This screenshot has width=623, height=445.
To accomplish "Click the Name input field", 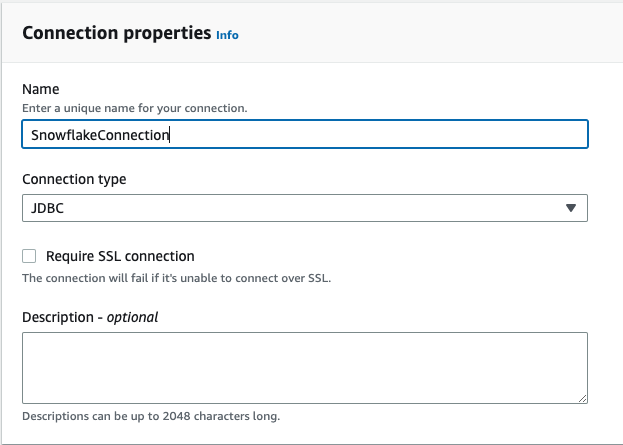I will pos(304,134).
